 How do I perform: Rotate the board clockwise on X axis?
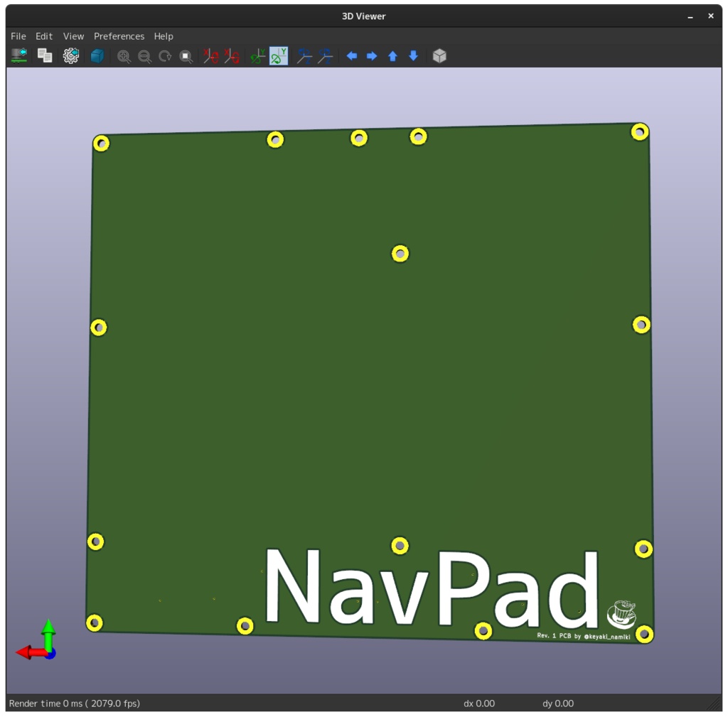pos(210,56)
